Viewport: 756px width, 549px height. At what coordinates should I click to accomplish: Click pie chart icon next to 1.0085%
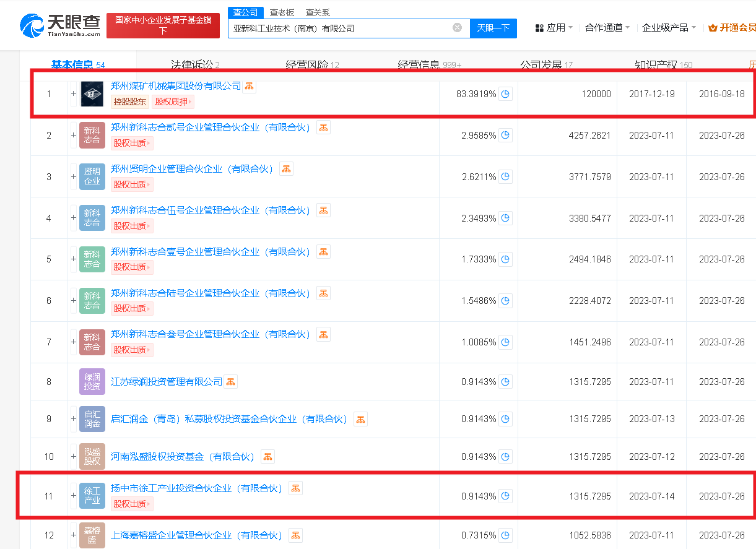click(506, 342)
